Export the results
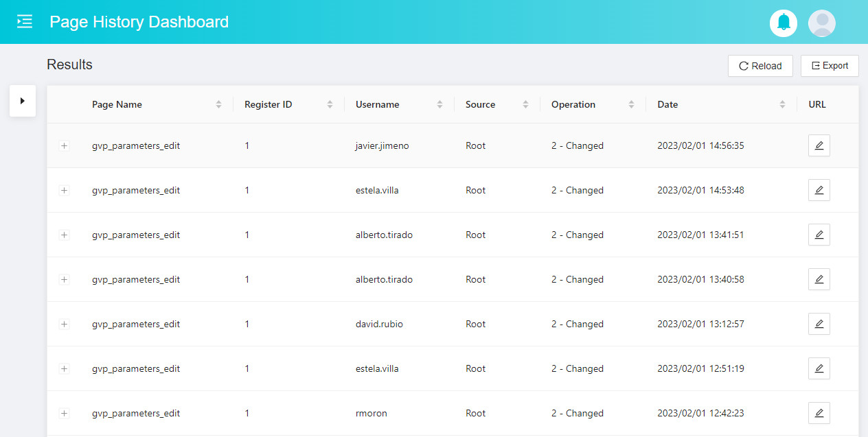Viewport: 868px width, 437px height. point(830,66)
